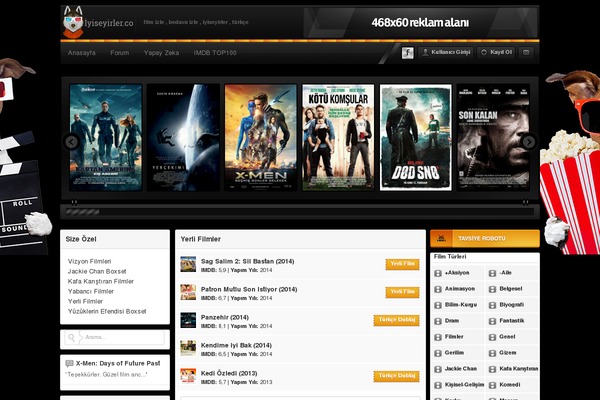The width and height of the screenshot is (600, 400).
Task: Click the 468x60 reklam alanı banner
Action: pos(420,22)
